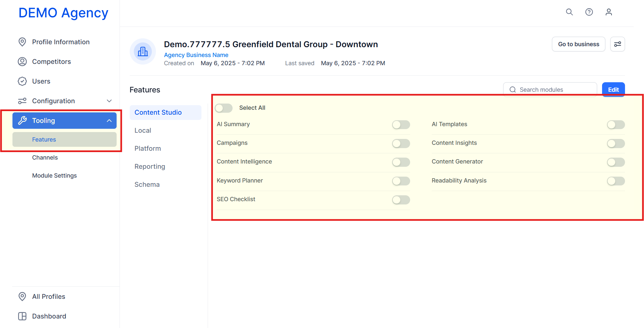
Task: Click the DEMO Agency logo title
Action: pyautogui.click(x=64, y=13)
